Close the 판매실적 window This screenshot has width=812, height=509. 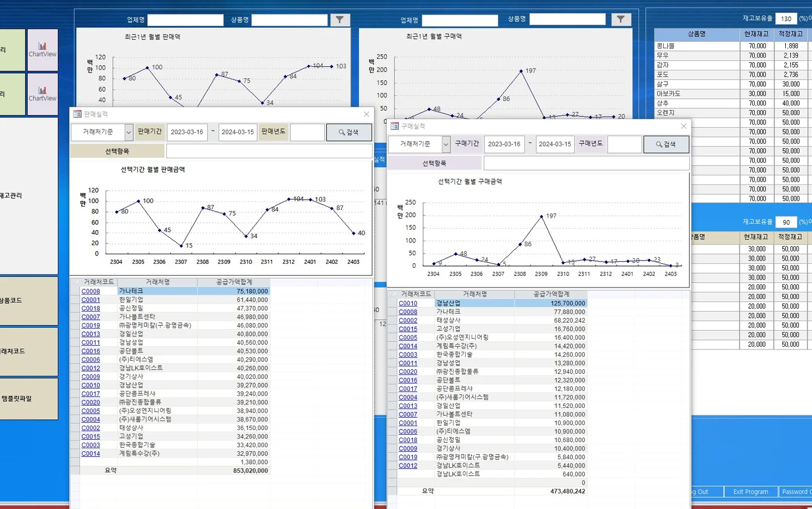366,114
